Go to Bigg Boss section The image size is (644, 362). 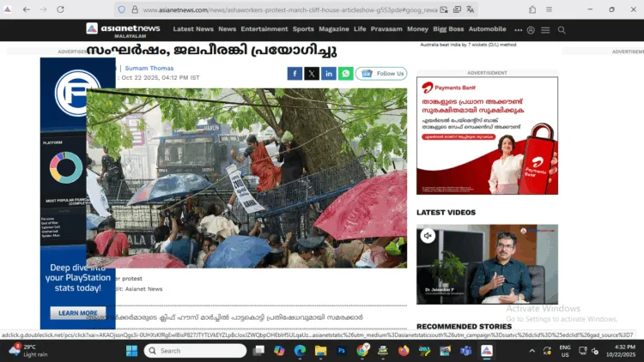tap(449, 29)
